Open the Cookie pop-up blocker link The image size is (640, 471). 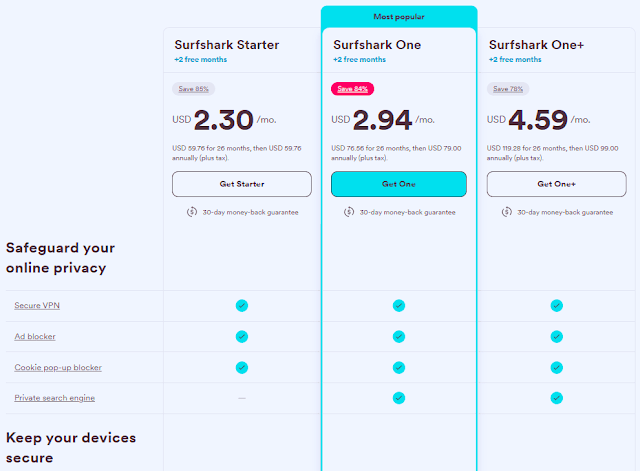tap(58, 367)
